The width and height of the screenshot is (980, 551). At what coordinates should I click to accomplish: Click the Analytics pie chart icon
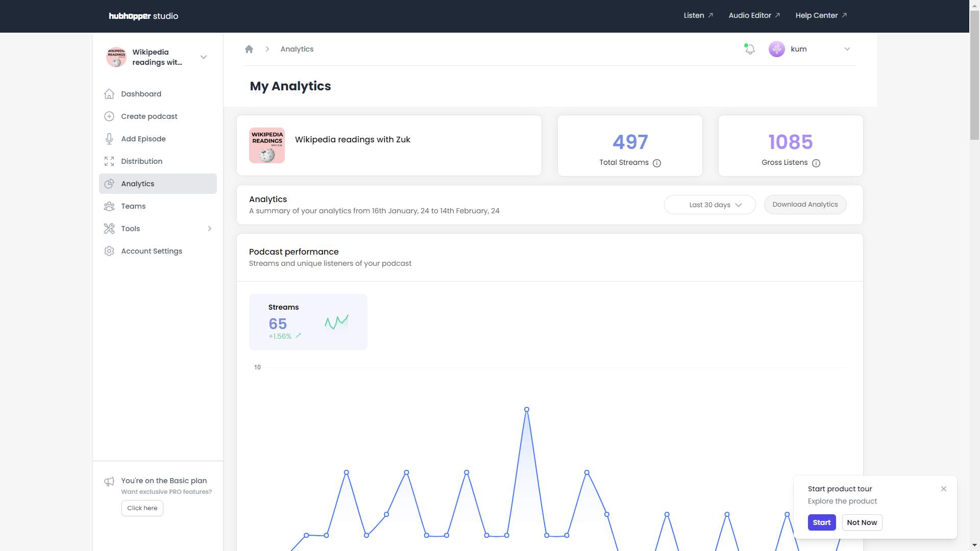109,184
